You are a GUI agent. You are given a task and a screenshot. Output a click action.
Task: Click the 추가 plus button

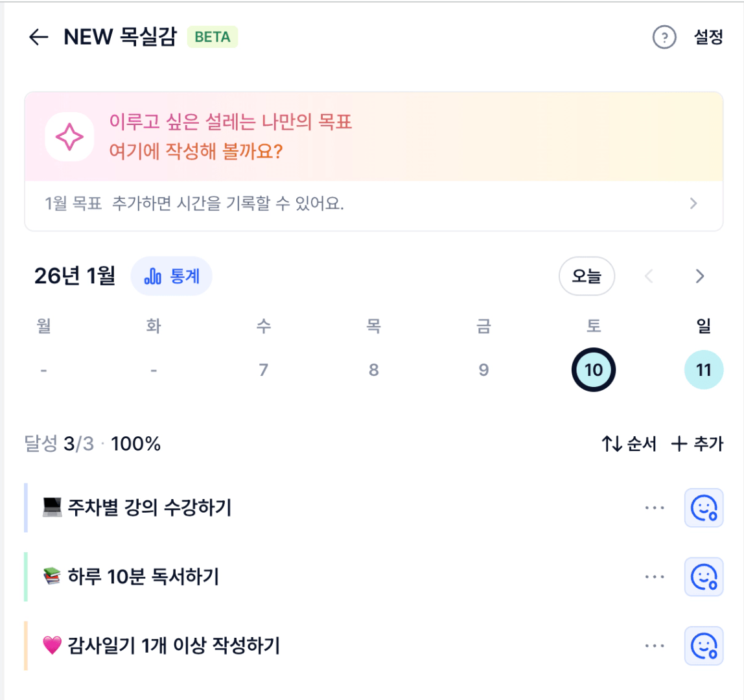697,444
